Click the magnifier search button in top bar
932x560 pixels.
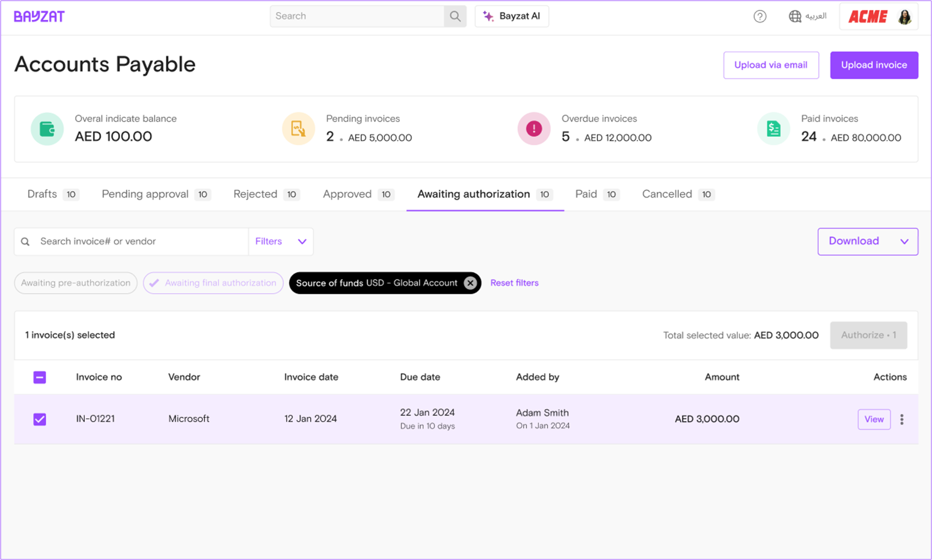(x=455, y=16)
